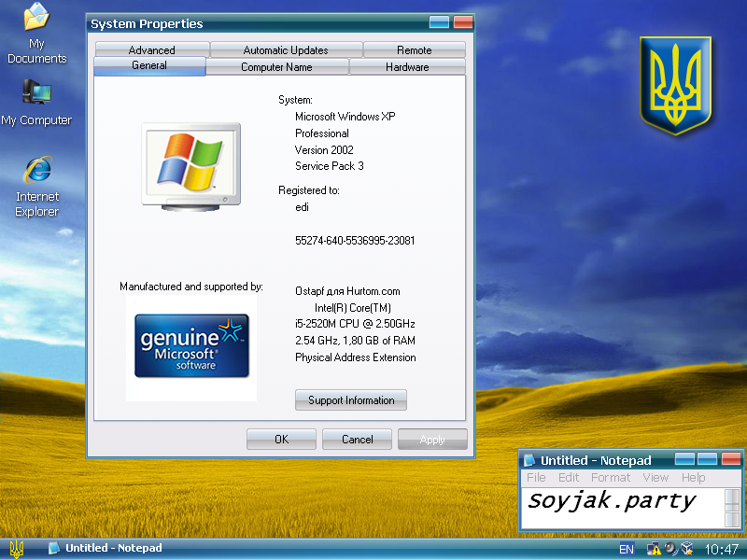Select the My Computer desktop icon
The width and height of the screenshot is (747, 560).
click(36, 103)
